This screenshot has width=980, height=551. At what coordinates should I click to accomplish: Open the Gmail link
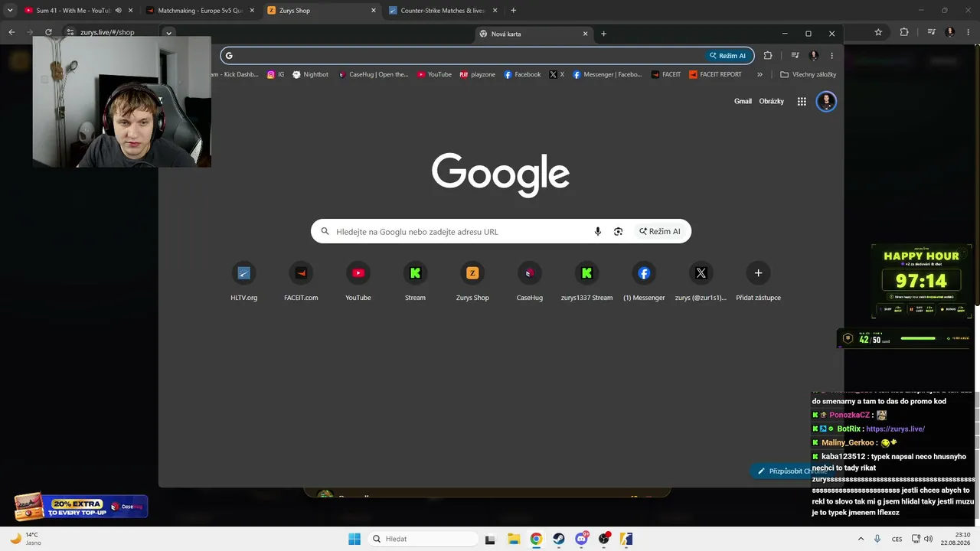tap(743, 101)
